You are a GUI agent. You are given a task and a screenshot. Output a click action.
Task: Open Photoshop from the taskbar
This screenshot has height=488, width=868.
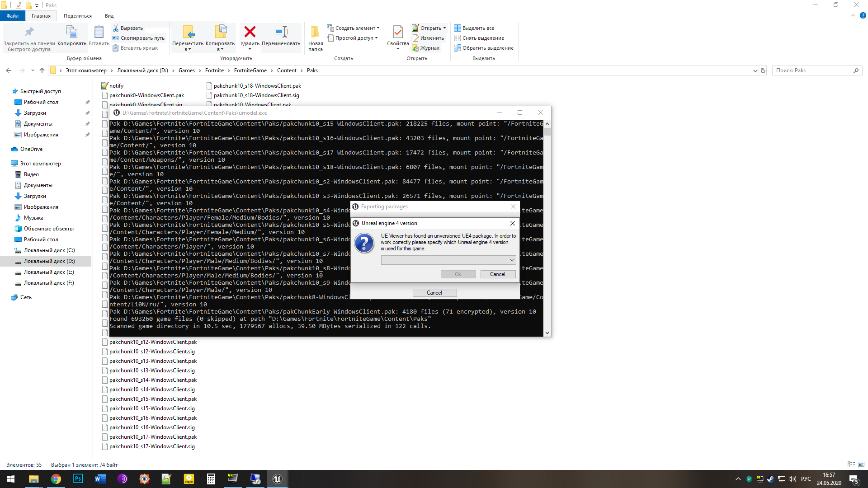click(x=78, y=479)
